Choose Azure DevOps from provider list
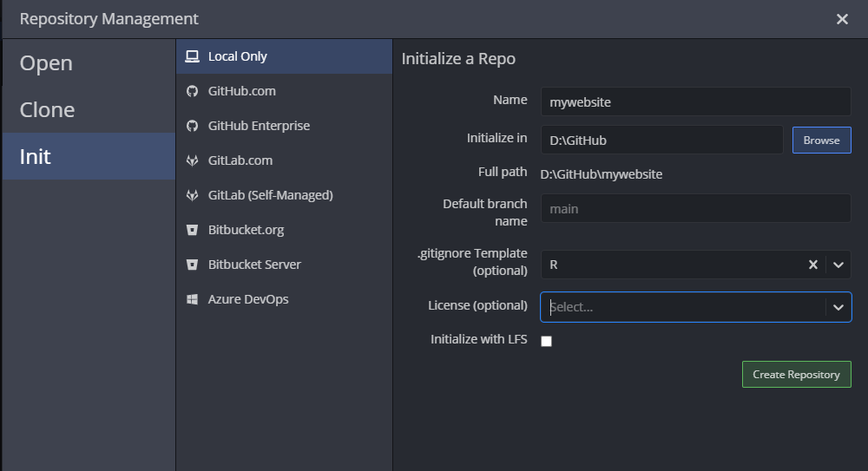868x471 pixels. point(284,299)
